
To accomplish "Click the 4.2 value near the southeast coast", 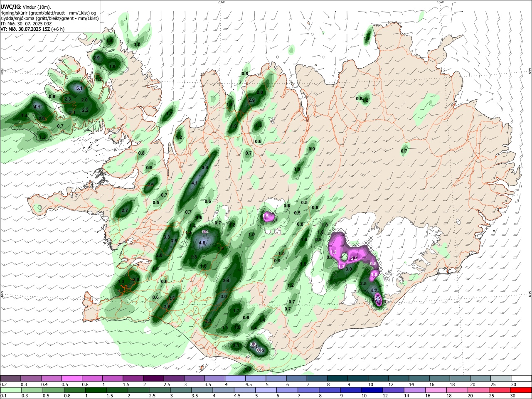I will (x=374, y=291).
